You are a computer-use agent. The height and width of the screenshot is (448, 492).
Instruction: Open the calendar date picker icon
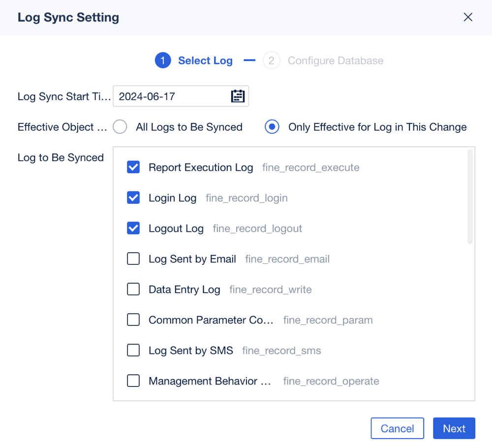[x=238, y=96]
